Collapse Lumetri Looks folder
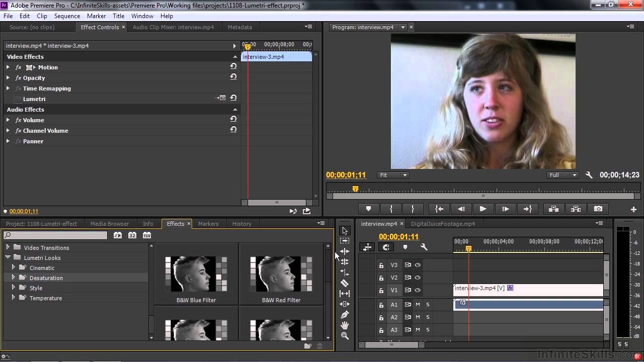Viewport: 644px width, 362px height. (x=8, y=257)
